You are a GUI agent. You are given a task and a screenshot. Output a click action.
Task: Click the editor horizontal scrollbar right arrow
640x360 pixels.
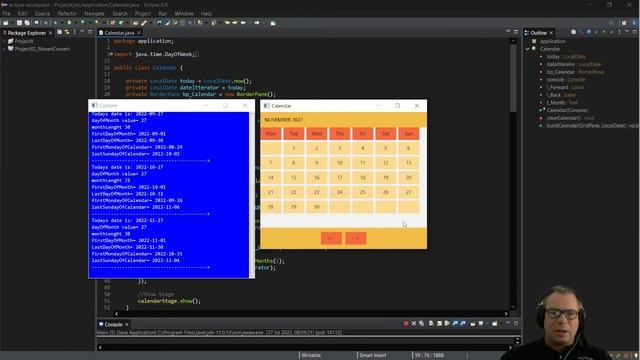506,314
